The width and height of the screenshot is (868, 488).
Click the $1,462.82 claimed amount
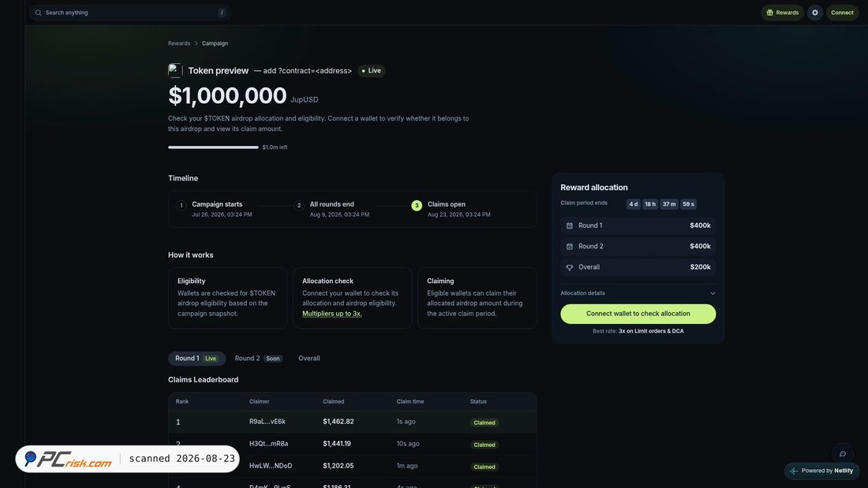(x=339, y=422)
